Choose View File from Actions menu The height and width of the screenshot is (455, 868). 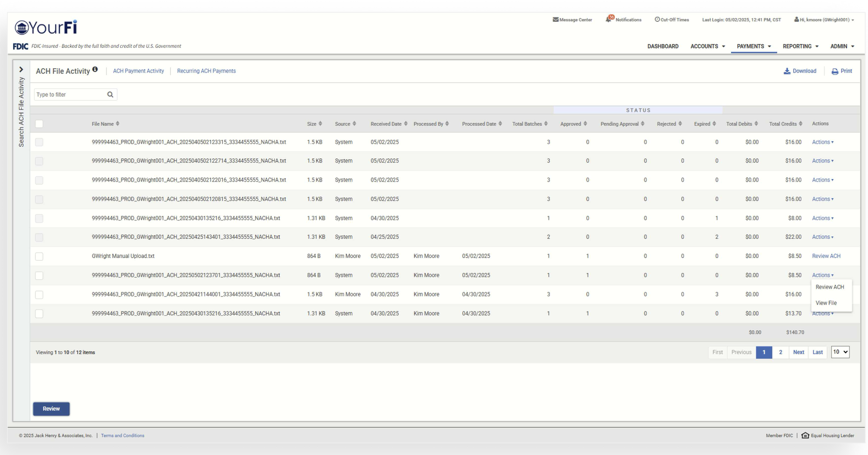point(826,303)
